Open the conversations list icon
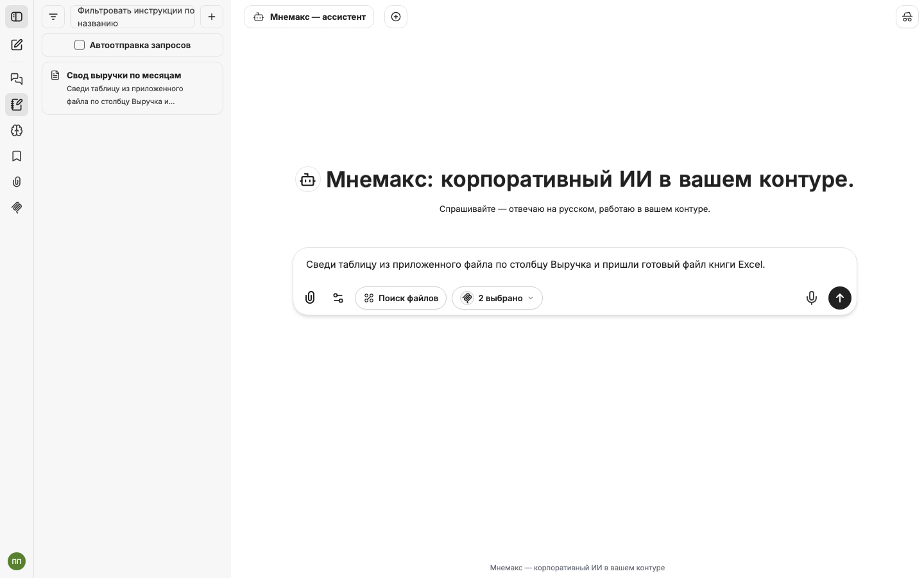This screenshot has width=924, height=578. pyautogui.click(x=17, y=79)
